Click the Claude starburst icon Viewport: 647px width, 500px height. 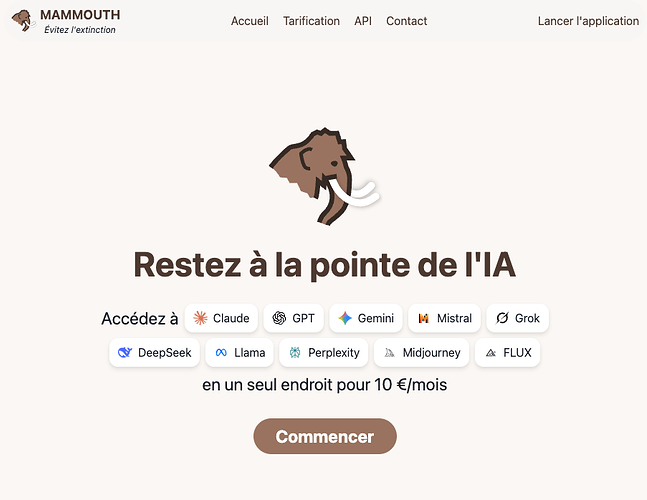[200, 318]
